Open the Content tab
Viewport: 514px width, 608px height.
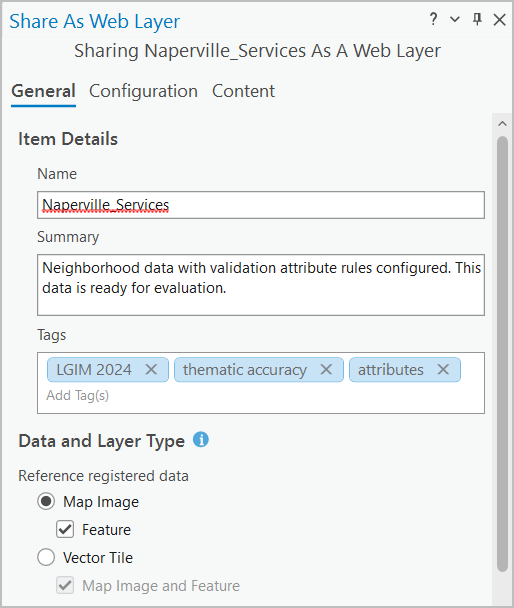tap(243, 92)
